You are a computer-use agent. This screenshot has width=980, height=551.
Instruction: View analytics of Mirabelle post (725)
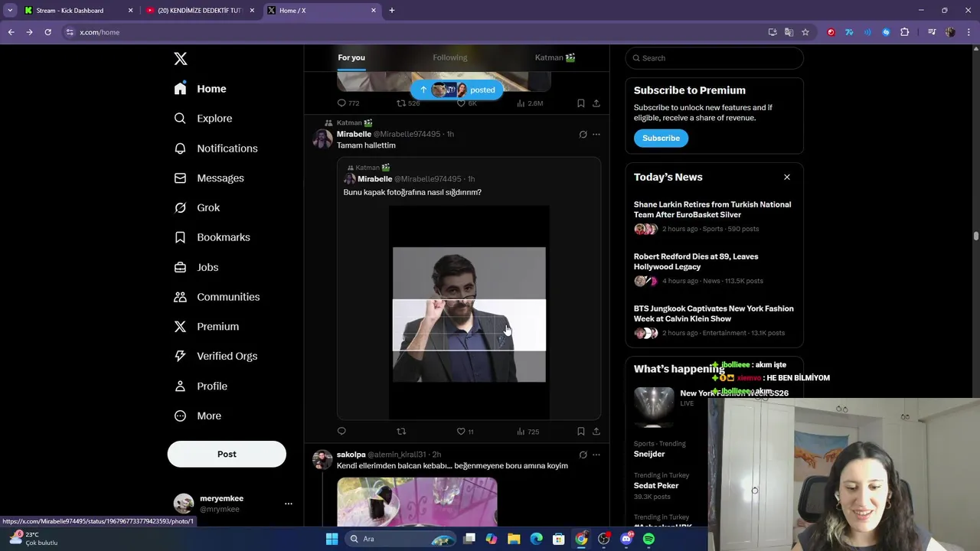click(528, 432)
